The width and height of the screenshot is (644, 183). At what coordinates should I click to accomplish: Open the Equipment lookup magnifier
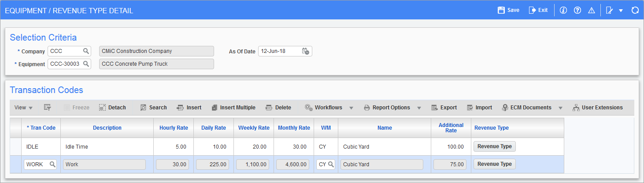[x=86, y=64]
